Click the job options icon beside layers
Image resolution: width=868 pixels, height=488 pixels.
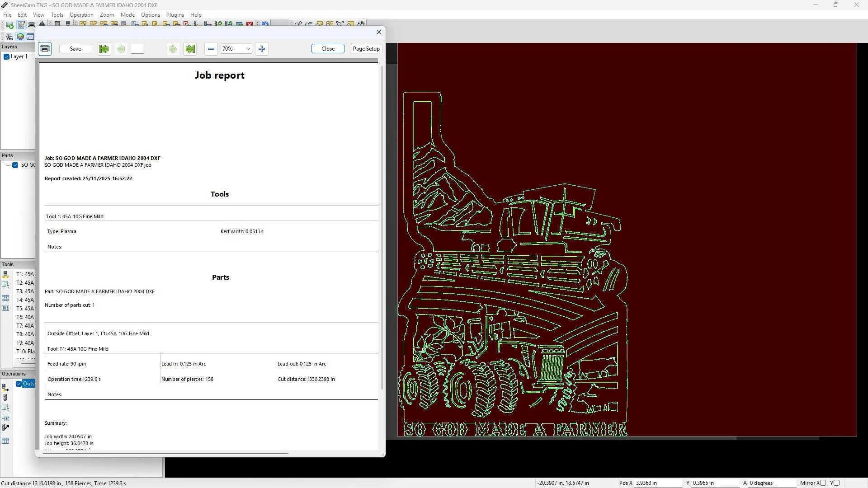point(30,37)
